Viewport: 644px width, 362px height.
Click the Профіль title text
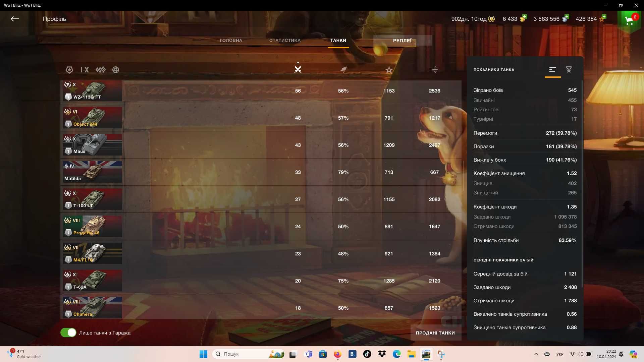54,19
